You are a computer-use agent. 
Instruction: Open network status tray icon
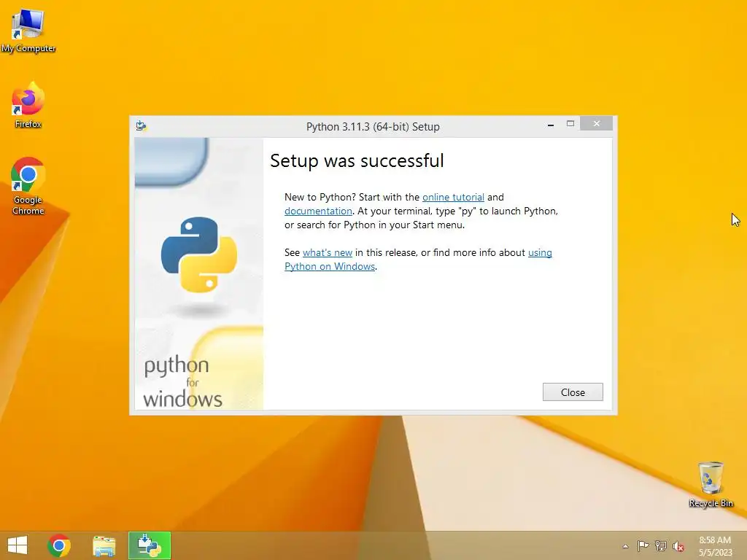pos(661,545)
